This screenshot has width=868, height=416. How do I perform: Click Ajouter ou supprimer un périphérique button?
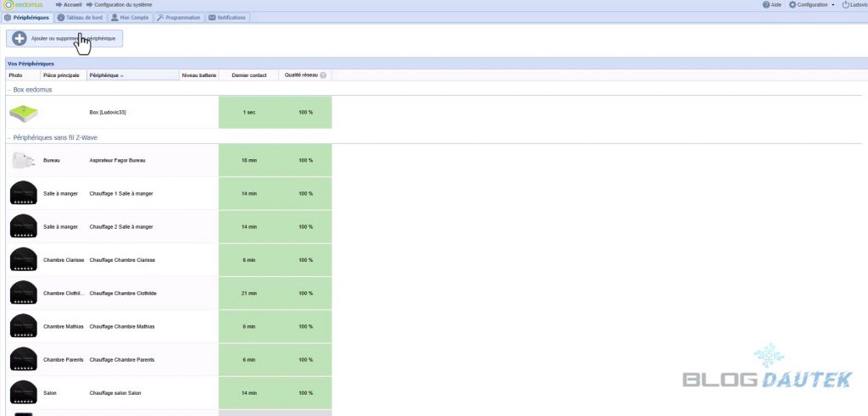[65, 38]
